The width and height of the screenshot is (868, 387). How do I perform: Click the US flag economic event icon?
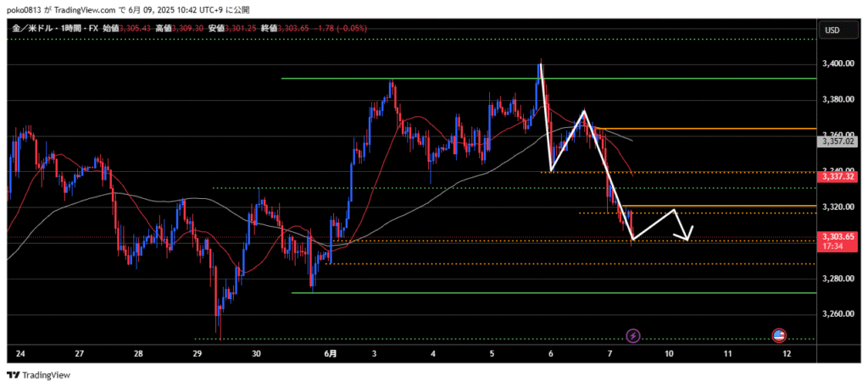778,336
